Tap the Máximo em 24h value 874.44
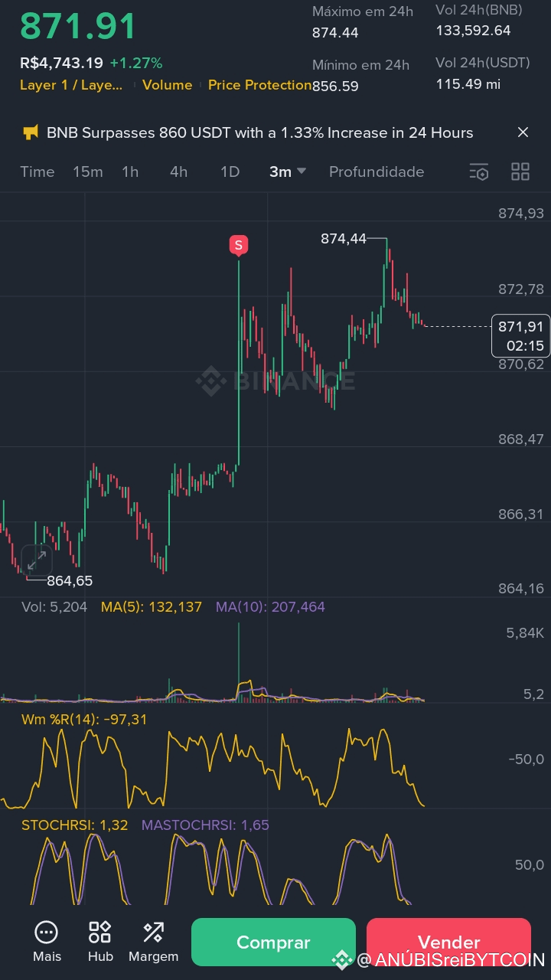The width and height of the screenshot is (551, 980). click(x=335, y=33)
